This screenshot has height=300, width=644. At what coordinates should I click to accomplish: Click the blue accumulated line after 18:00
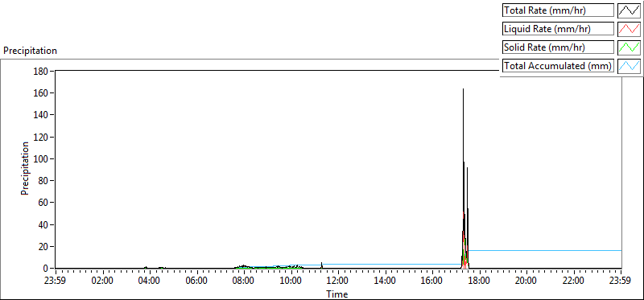pyautogui.click(x=545, y=250)
